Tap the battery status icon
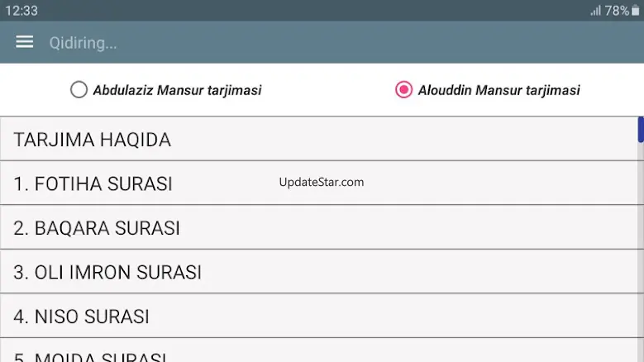Viewport: 644px width, 362px height. (x=635, y=10)
